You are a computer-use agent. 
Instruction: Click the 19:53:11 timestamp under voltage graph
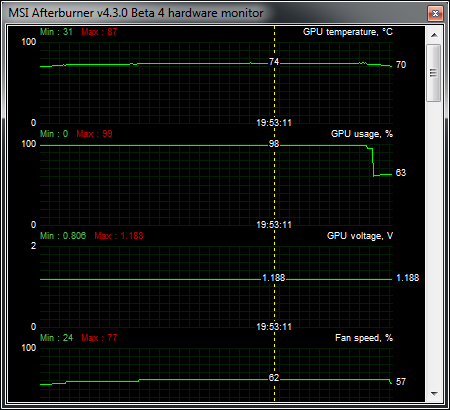point(274,327)
